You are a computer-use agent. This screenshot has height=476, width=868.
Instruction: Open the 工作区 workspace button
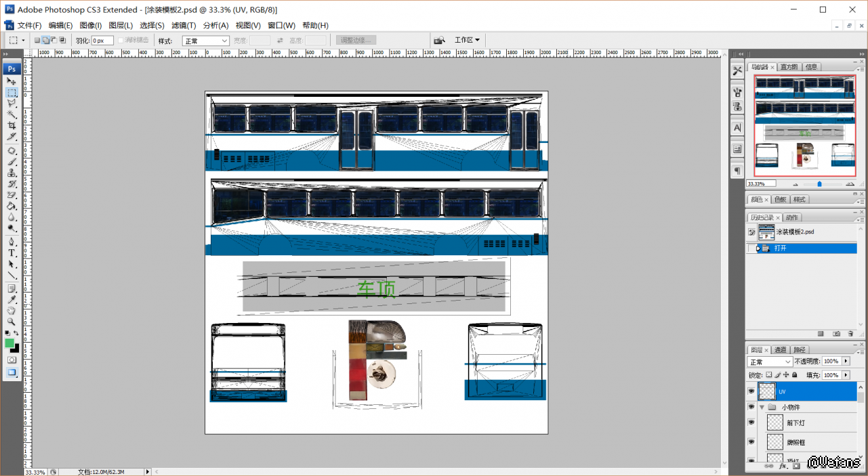point(467,40)
